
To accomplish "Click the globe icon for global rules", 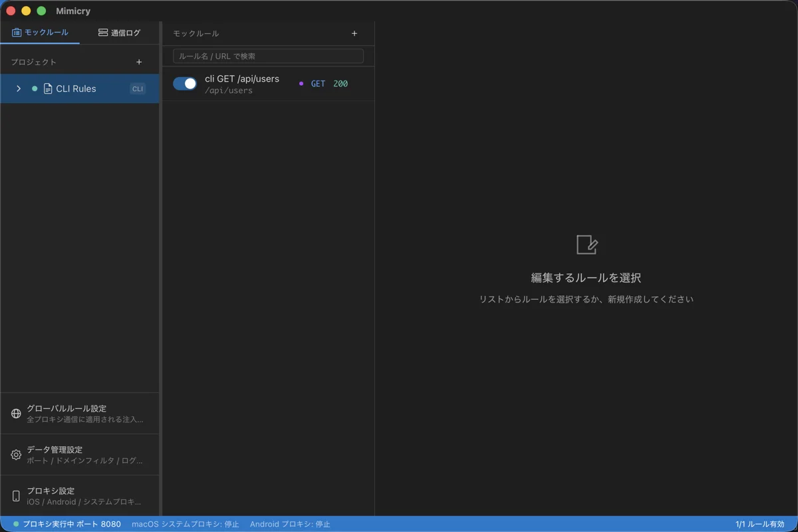I will (x=17, y=414).
